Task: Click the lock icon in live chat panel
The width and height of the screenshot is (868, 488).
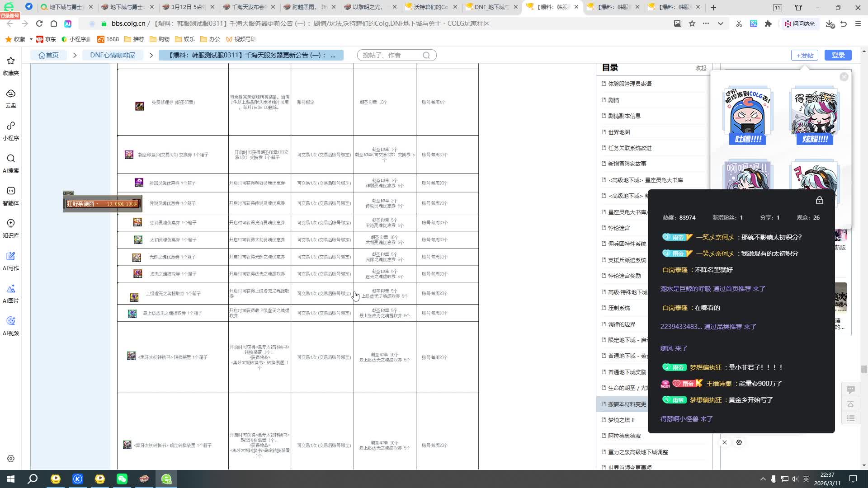Action: coord(819,200)
